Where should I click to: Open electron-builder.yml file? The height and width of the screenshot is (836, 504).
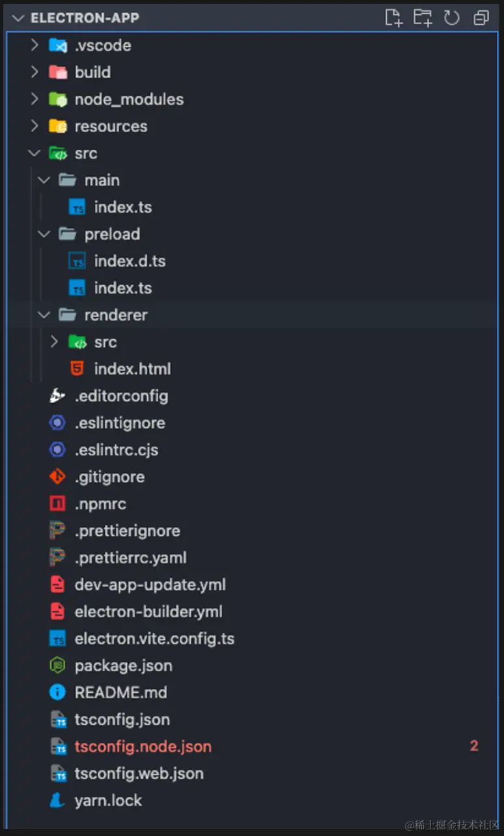click(148, 612)
